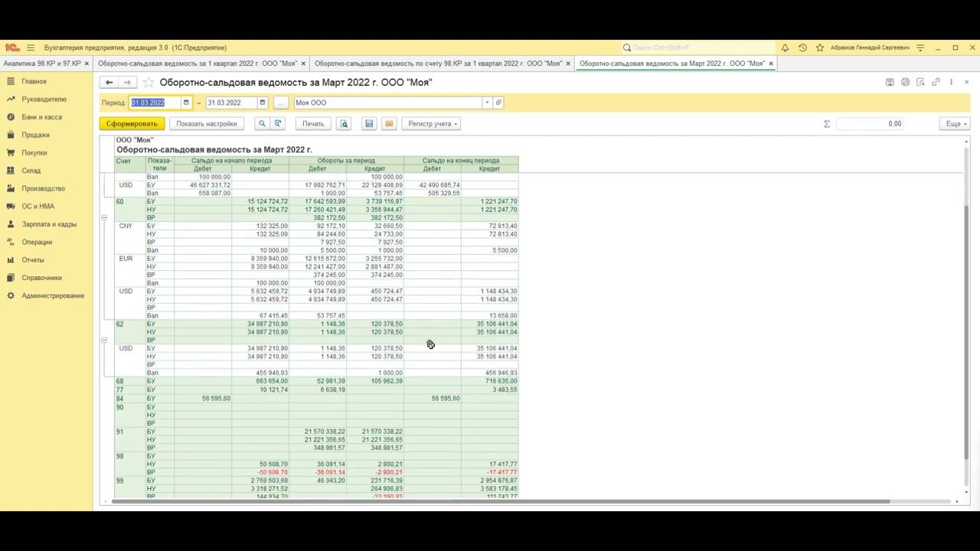
Task: Collapse the account 60 group toggle
Action: tap(104, 217)
